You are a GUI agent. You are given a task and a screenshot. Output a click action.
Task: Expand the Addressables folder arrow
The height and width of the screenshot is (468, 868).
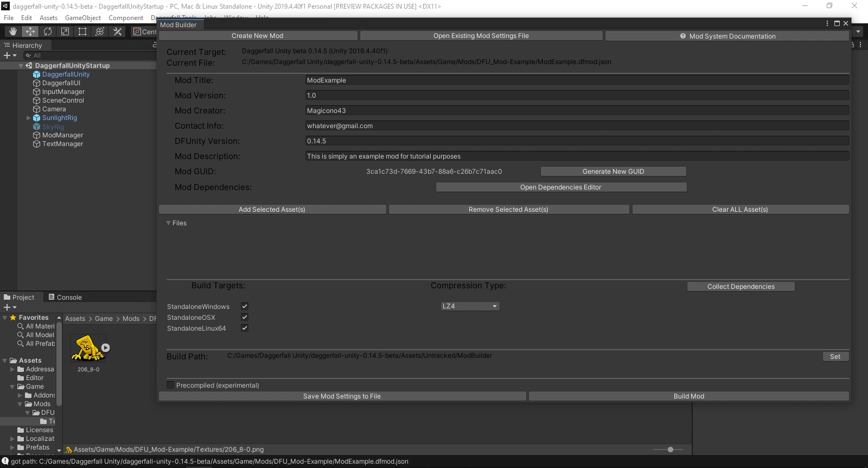click(x=12, y=369)
